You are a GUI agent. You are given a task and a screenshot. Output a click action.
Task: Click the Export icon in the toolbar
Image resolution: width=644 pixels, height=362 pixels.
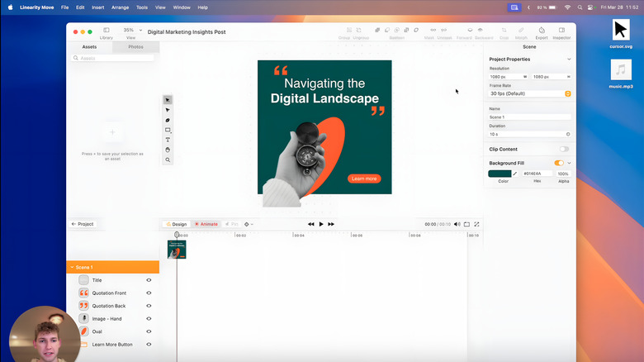542,31
